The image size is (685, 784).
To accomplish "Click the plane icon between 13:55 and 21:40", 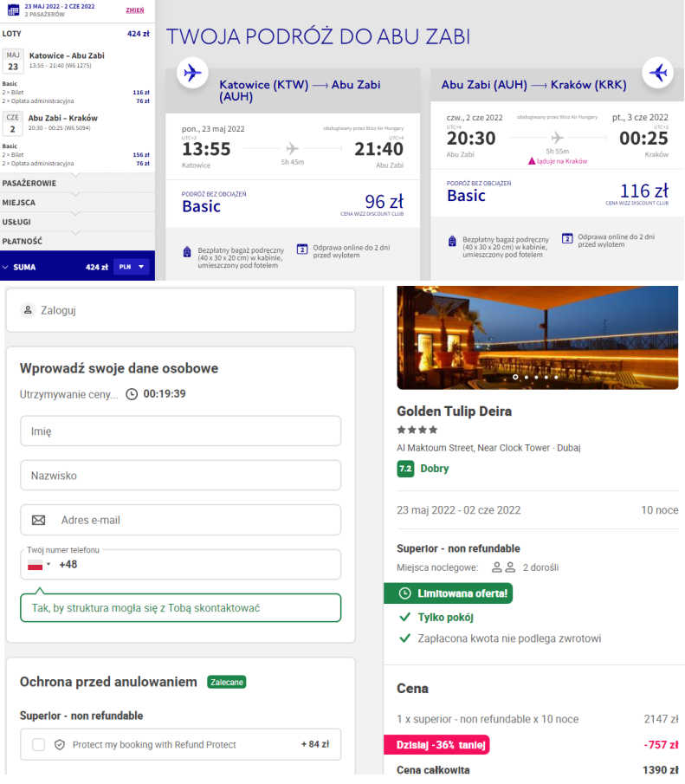I will click(x=292, y=148).
